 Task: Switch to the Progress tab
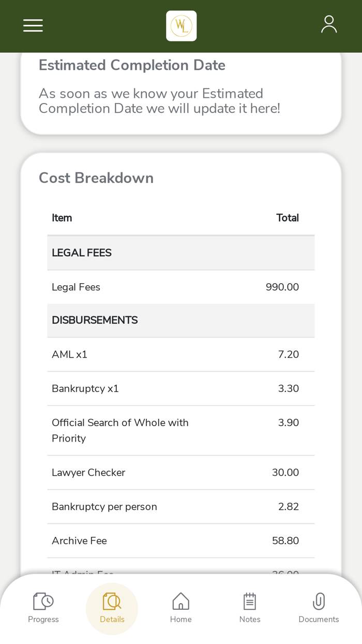click(x=43, y=608)
